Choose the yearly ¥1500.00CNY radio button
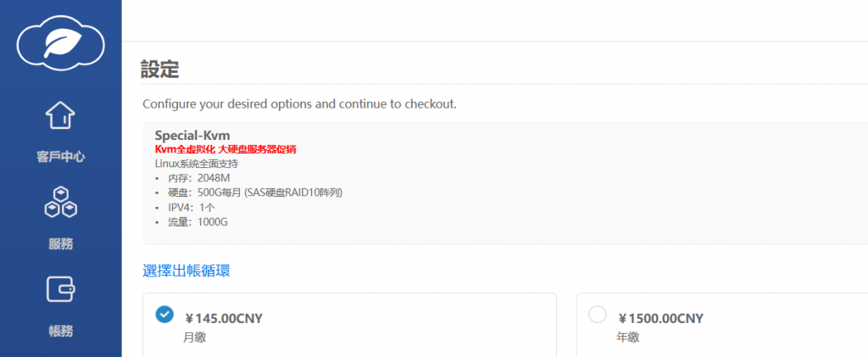The width and height of the screenshot is (868, 357). tap(597, 315)
